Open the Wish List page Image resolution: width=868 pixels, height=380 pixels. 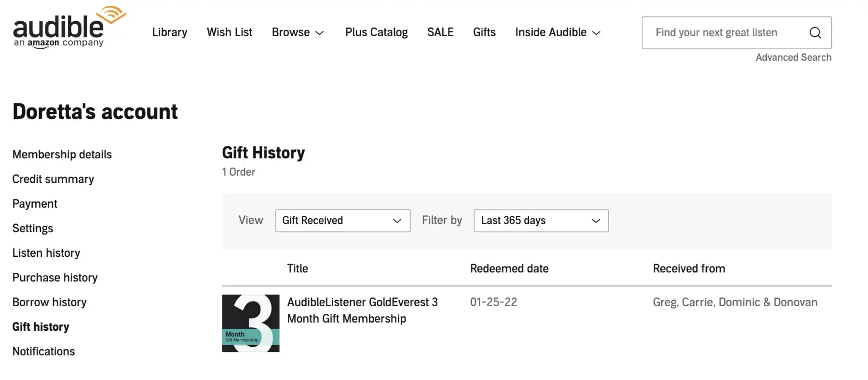point(229,32)
